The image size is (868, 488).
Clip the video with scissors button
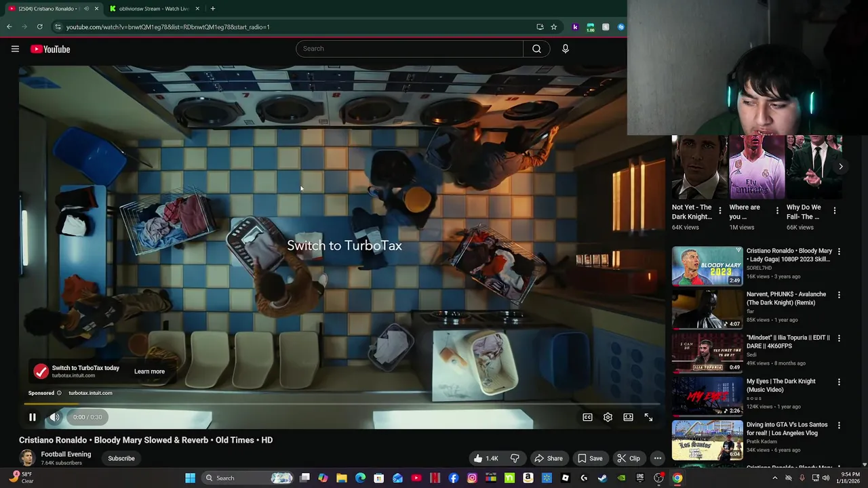[629, 458]
